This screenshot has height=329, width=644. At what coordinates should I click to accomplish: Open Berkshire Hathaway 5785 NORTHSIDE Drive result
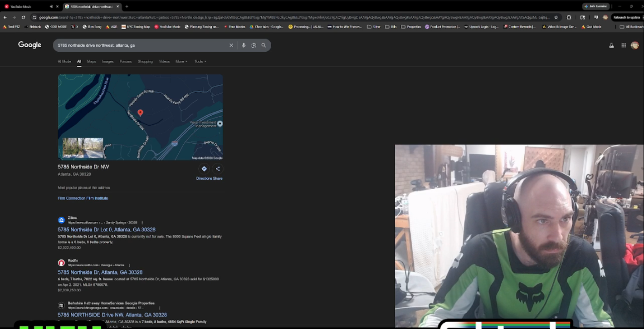point(112,315)
